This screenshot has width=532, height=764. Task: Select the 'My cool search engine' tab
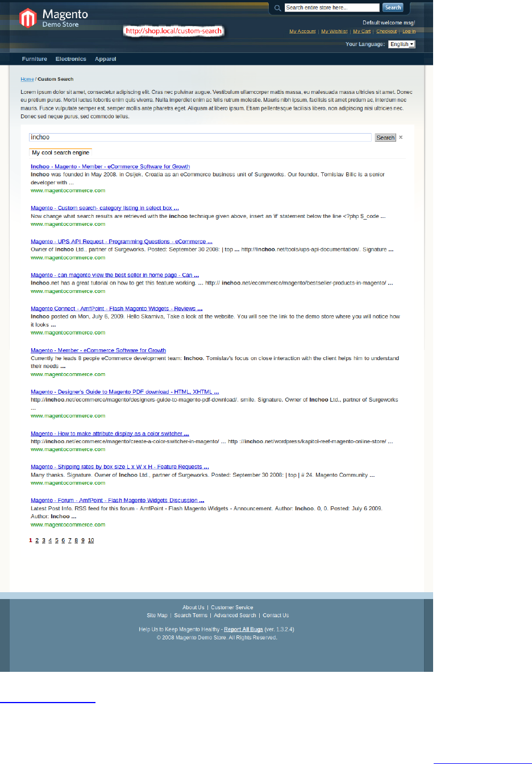[x=60, y=152]
